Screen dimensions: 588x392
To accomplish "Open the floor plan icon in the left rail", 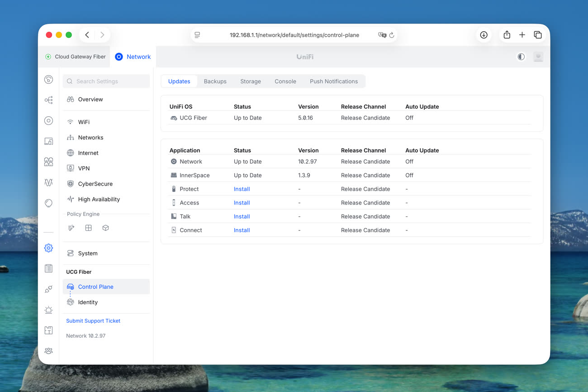I will tap(48, 330).
